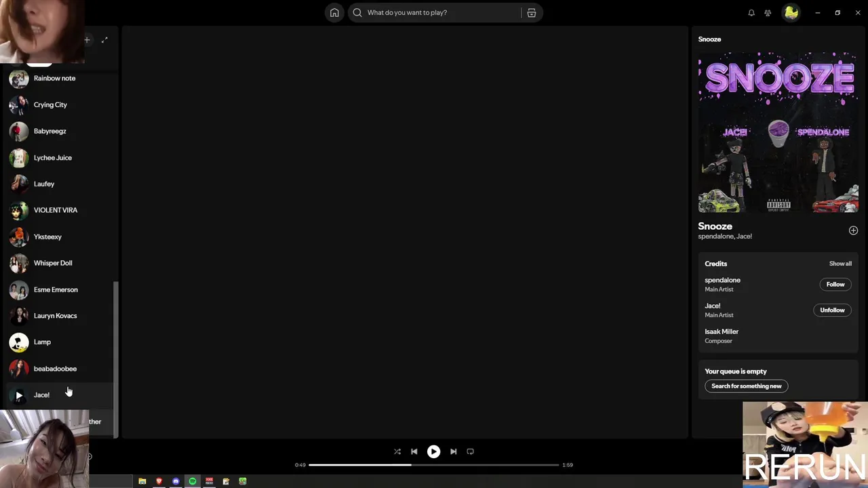
Task: Click the library sidebar scrollbar
Action: pyautogui.click(x=115, y=359)
